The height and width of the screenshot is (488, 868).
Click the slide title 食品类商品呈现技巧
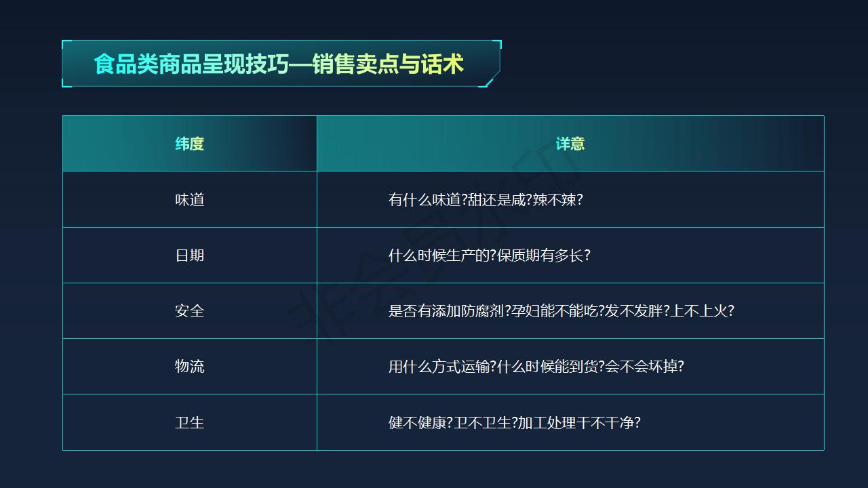coord(191,64)
